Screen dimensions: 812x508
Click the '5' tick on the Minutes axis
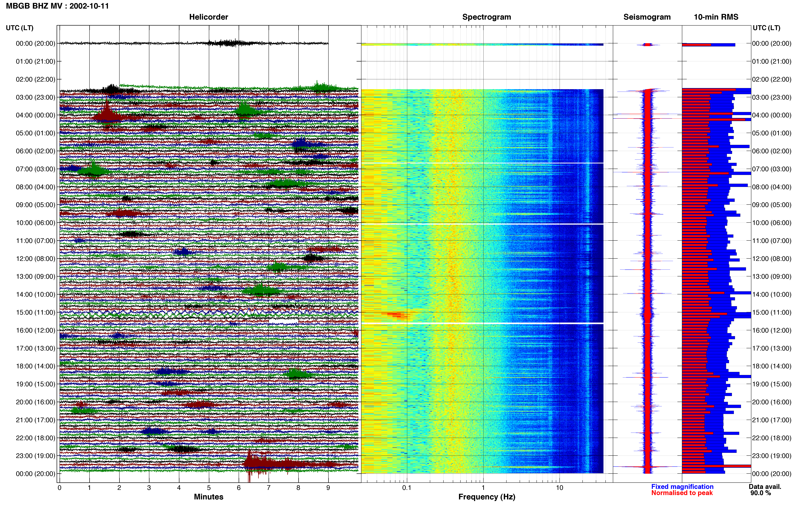coord(209,487)
